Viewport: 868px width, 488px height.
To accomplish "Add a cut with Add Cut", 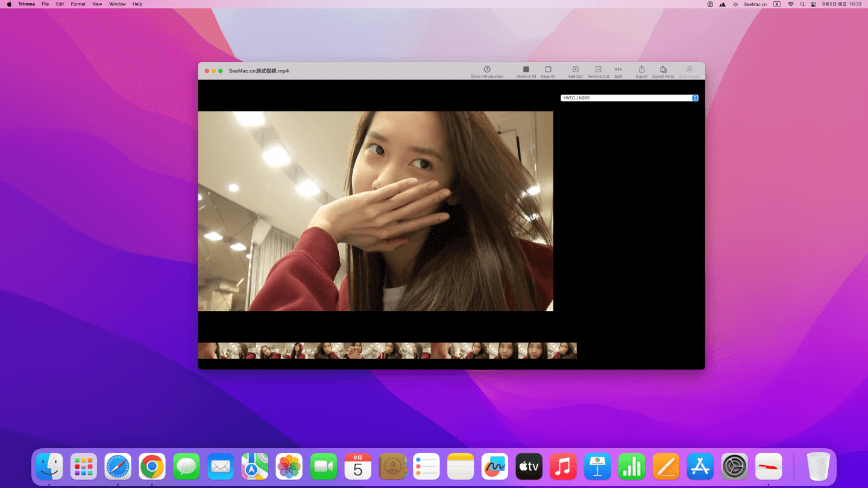I will [x=575, y=69].
